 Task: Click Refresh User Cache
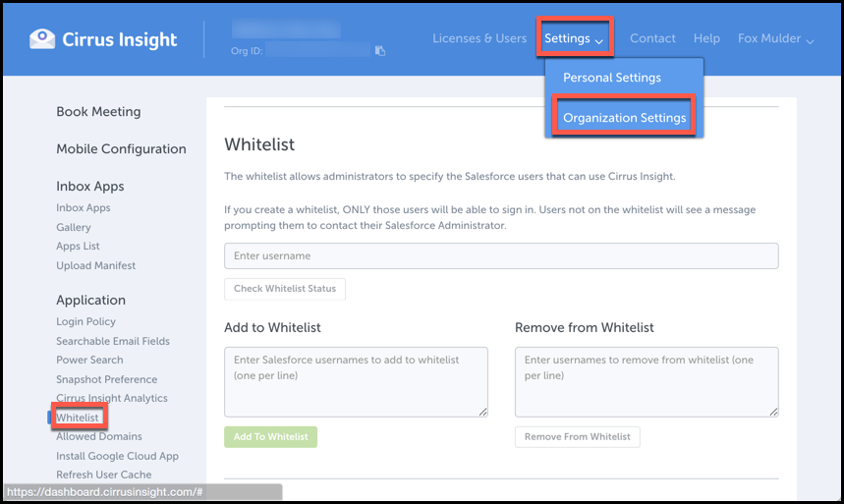pos(104,475)
